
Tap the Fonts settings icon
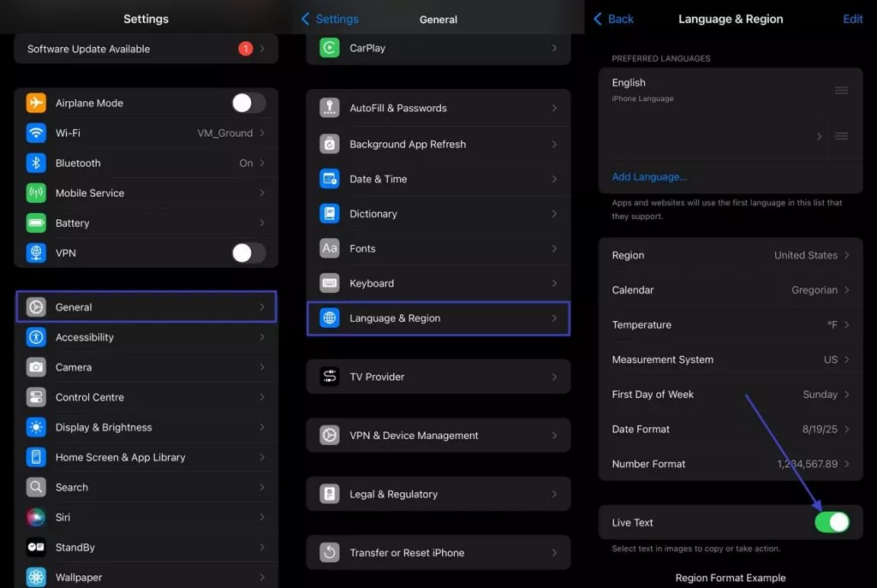(330, 248)
